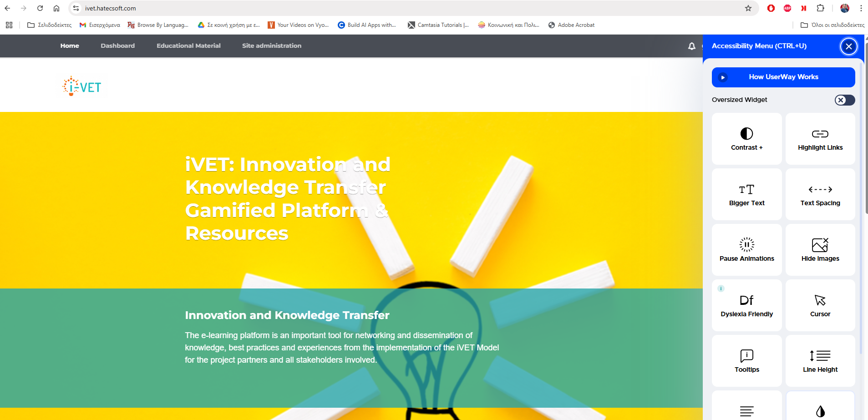Viewport: 868px width, 420px height.
Task: Open the apps grid in bookmarks bar
Action: pyautogui.click(x=9, y=25)
